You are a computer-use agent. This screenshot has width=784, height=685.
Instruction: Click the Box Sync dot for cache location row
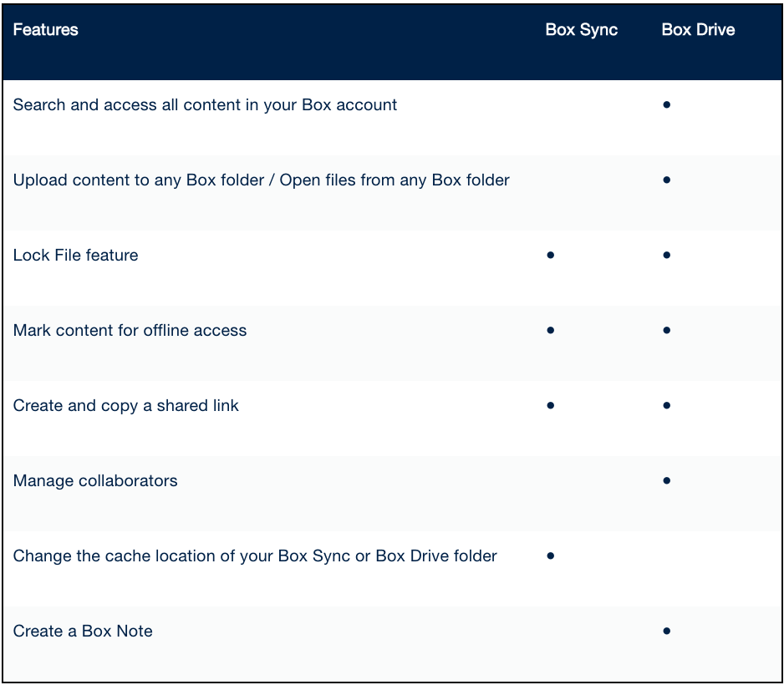click(x=551, y=556)
